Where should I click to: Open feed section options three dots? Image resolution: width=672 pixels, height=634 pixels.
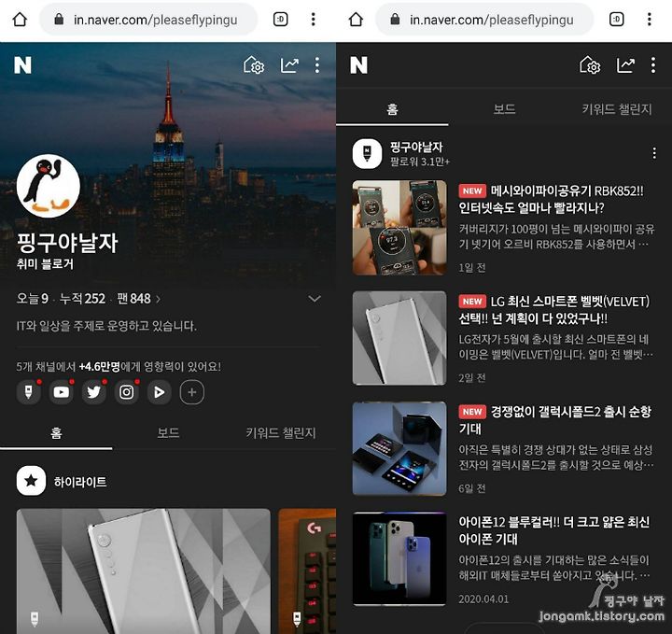(x=654, y=153)
